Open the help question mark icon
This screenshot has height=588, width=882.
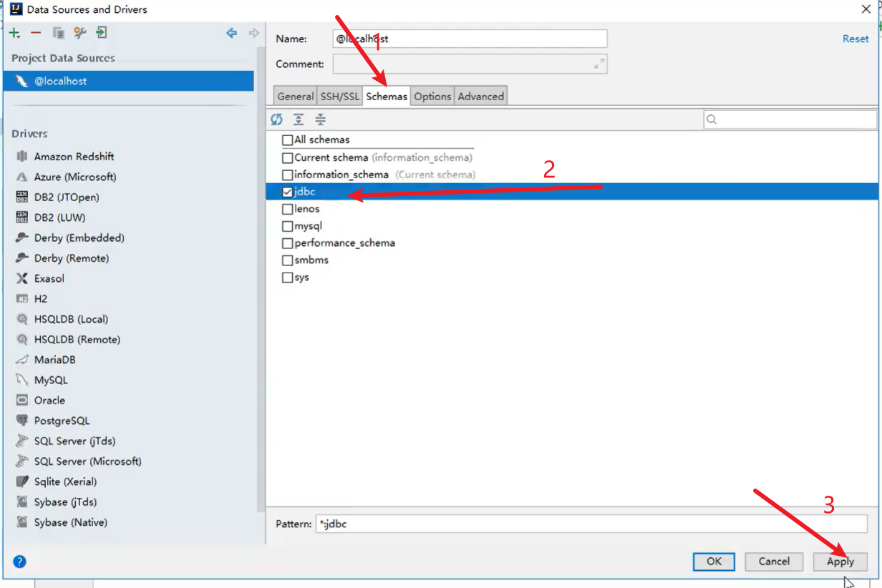click(19, 562)
